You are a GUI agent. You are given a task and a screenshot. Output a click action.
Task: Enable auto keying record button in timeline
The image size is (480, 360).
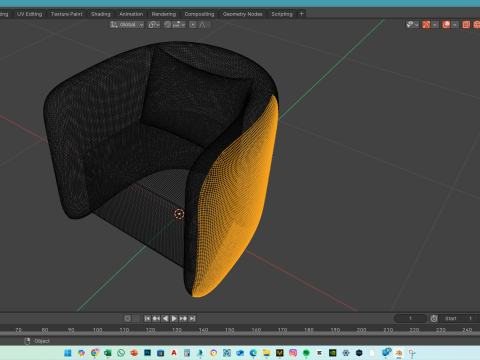click(127, 319)
